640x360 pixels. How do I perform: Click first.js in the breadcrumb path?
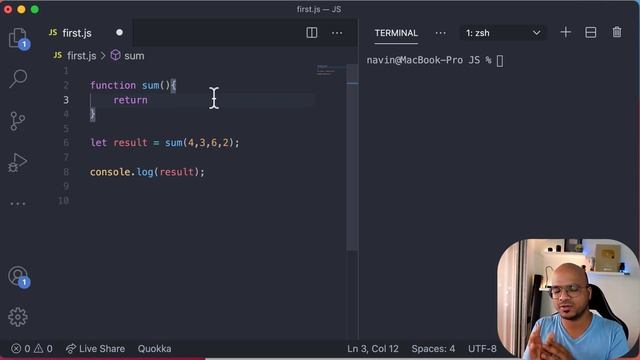(x=82, y=56)
